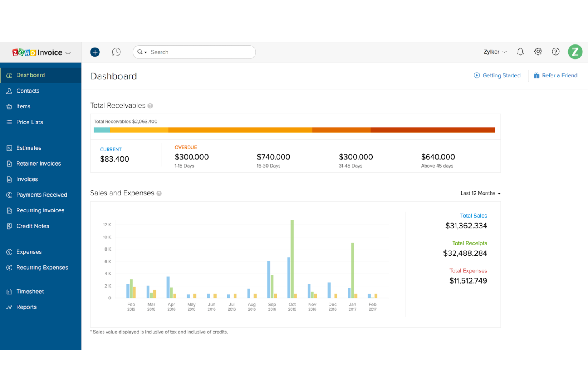
Task: Click the Getting Started link
Action: tap(501, 75)
